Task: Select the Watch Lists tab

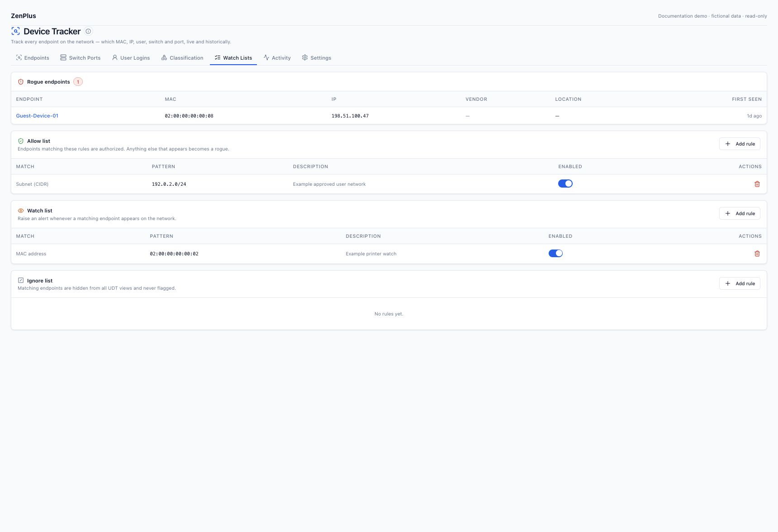Action: pos(233,58)
